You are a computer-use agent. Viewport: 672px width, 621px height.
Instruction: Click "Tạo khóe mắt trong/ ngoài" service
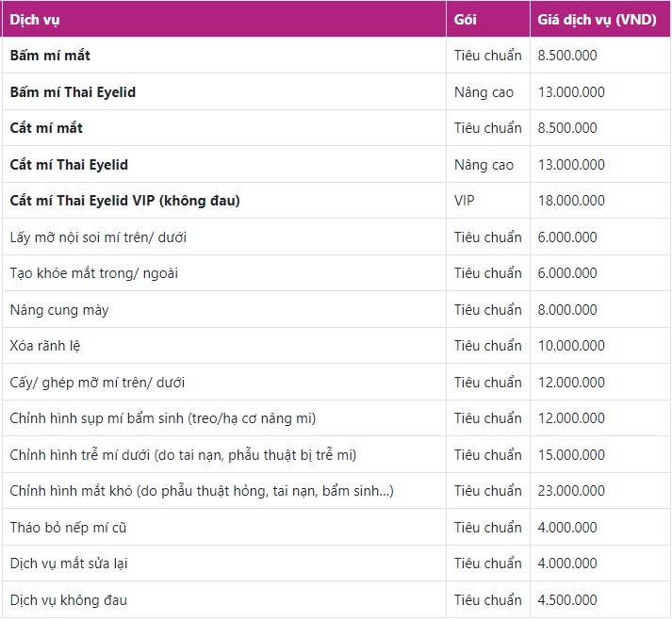(x=93, y=273)
